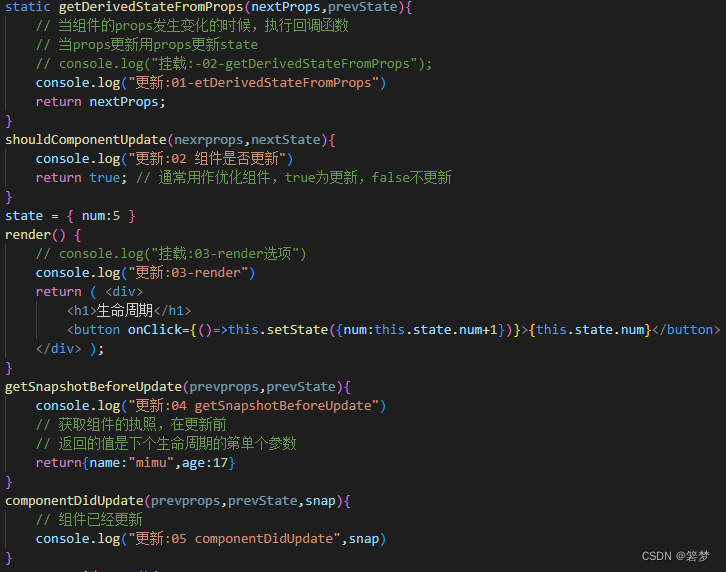Click the opening <div> tag after return

124,292
